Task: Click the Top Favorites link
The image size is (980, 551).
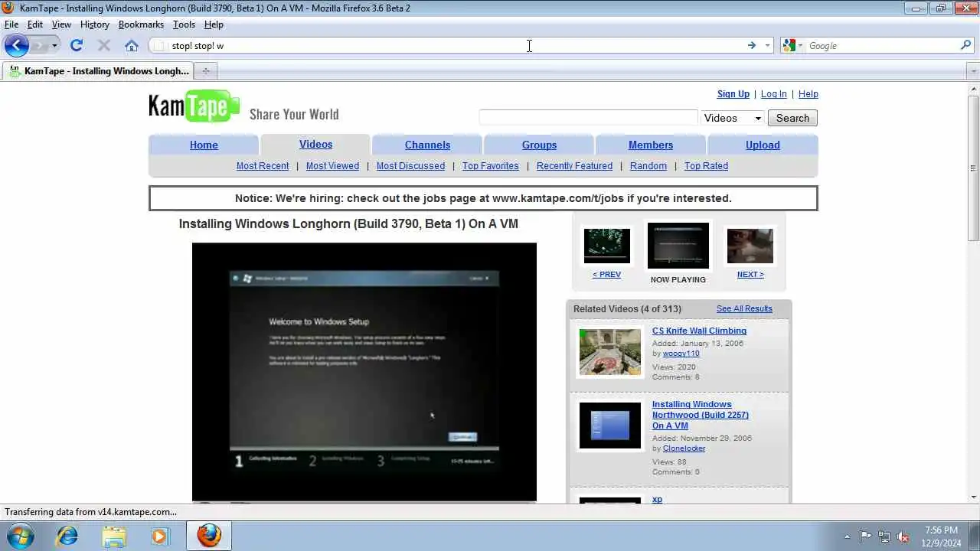Action: pos(491,166)
